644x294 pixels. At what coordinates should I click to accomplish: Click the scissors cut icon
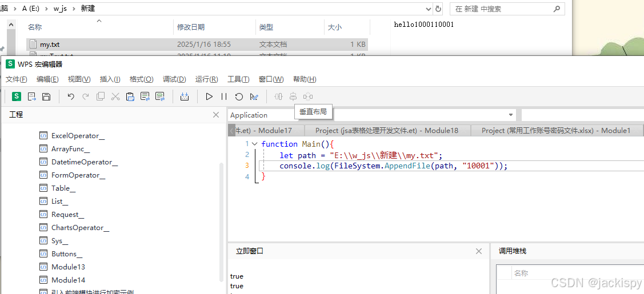[x=115, y=96]
